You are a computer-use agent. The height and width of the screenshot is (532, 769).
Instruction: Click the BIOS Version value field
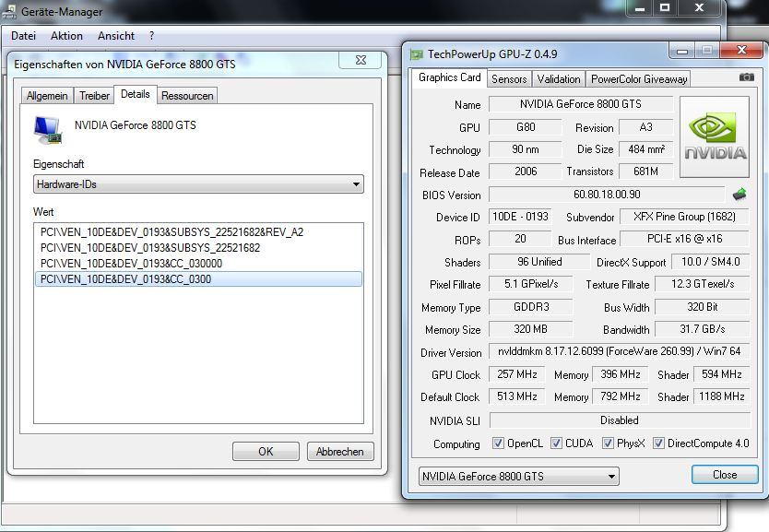click(x=607, y=195)
